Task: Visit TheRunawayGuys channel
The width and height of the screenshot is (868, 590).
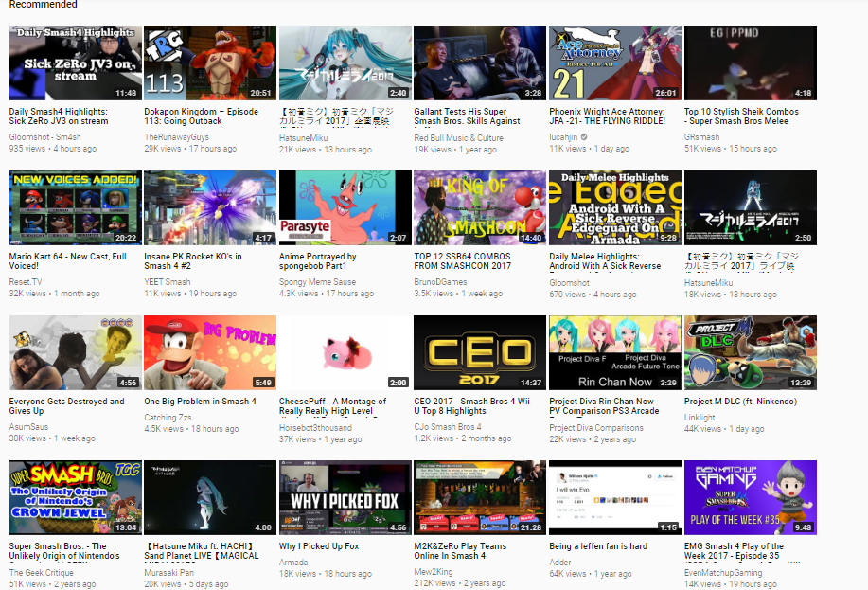Action: 177,136
